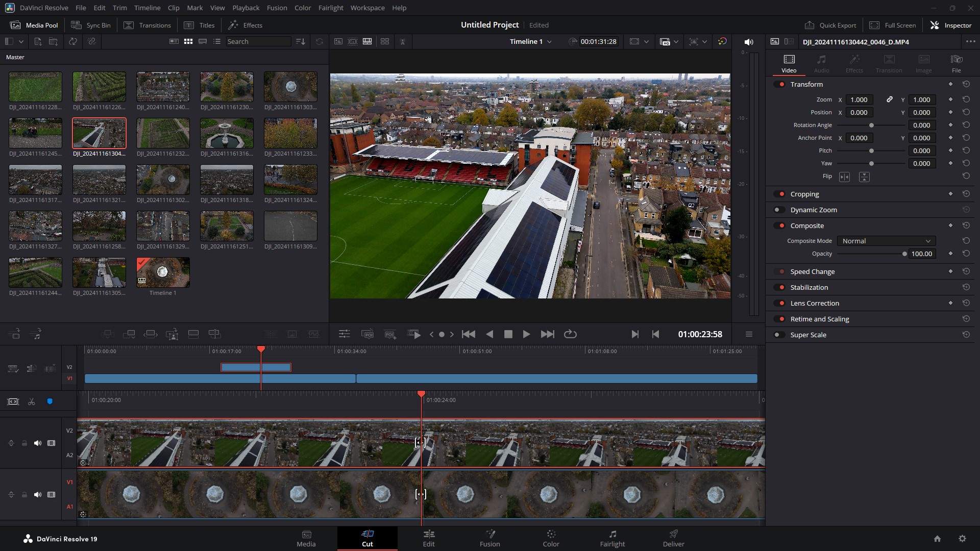Image resolution: width=980 pixels, height=551 pixels.
Task: Click the Stop button in viewer transport
Action: (508, 334)
